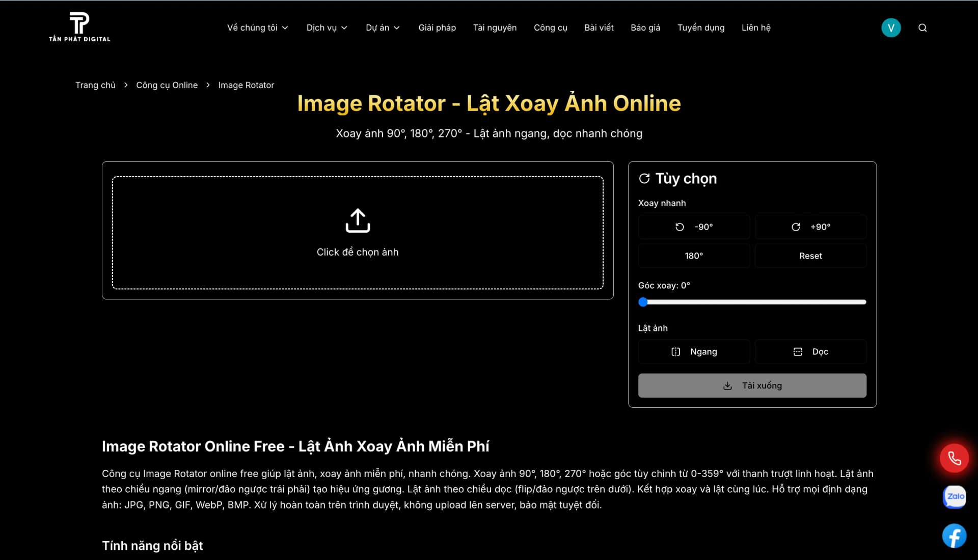Flip the image vertically with Dọc
This screenshot has height=560, width=978.
[x=810, y=351]
